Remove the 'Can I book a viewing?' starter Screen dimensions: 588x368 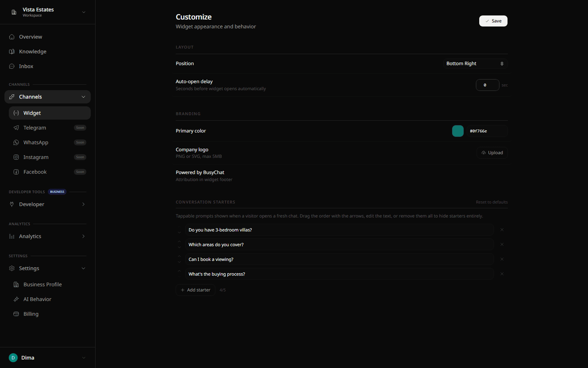(x=502, y=259)
